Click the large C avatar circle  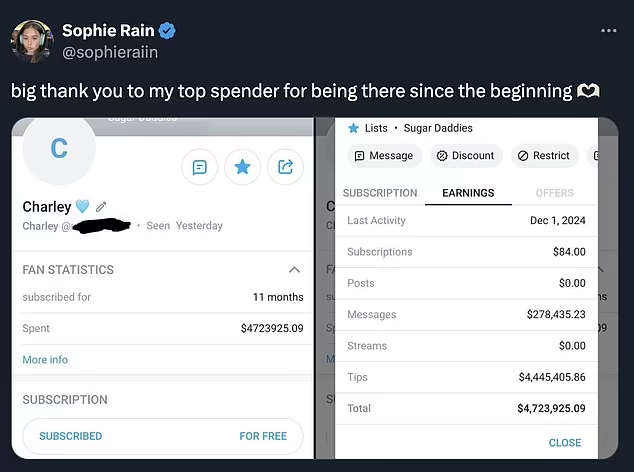pyautogui.click(x=59, y=149)
